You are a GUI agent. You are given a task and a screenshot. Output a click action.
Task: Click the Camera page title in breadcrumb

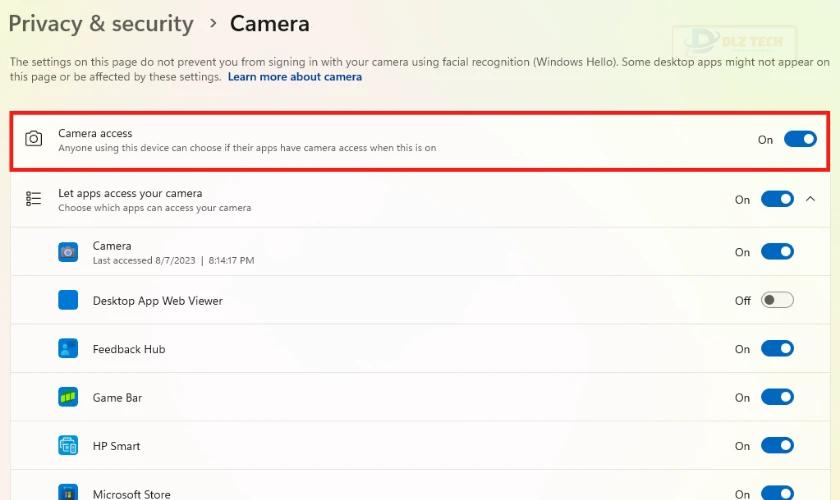[x=269, y=24]
